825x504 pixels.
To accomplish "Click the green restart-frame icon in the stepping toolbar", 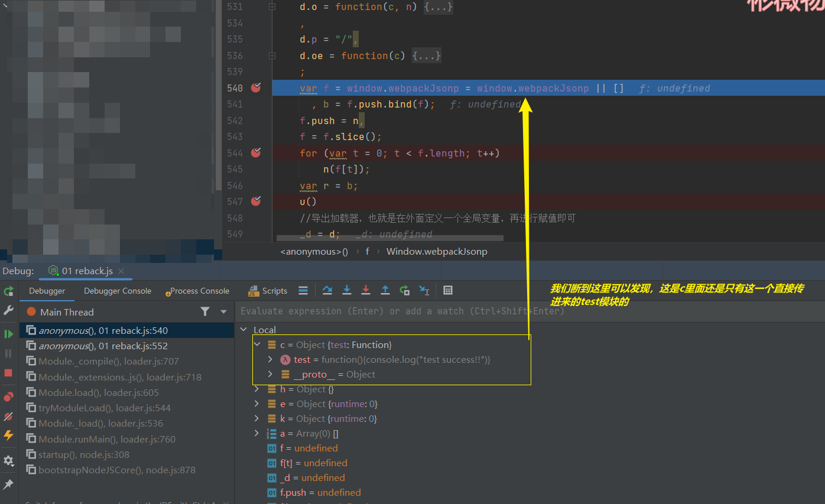I will coord(405,290).
